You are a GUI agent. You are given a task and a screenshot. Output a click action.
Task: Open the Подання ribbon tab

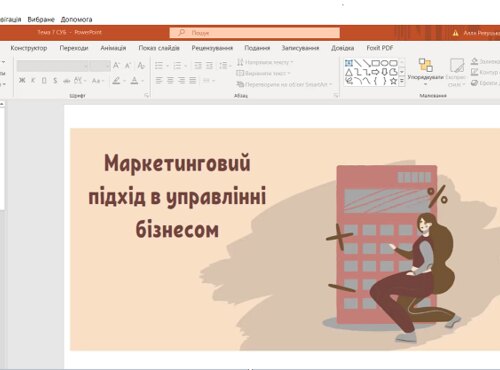[257, 48]
